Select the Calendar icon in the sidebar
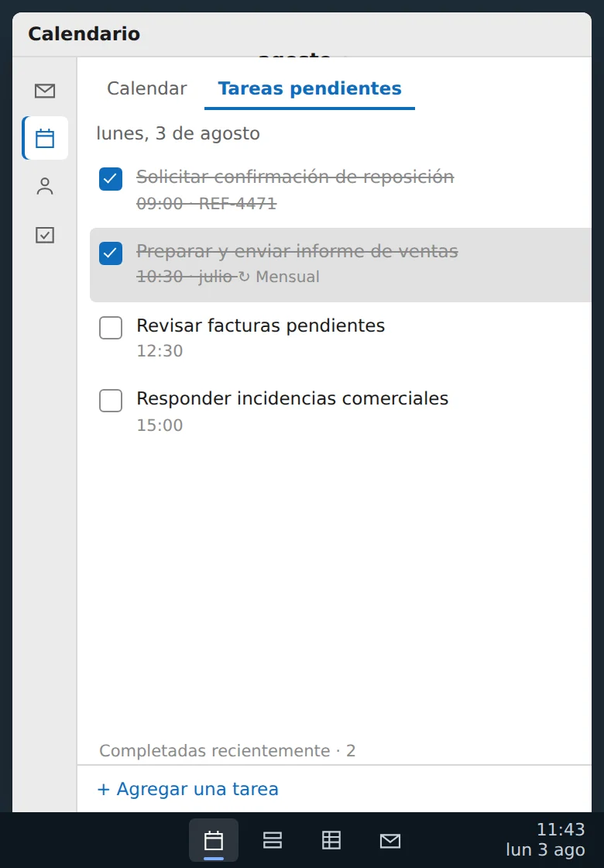Image resolution: width=604 pixels, height=868 pixels. pos(45,139)
